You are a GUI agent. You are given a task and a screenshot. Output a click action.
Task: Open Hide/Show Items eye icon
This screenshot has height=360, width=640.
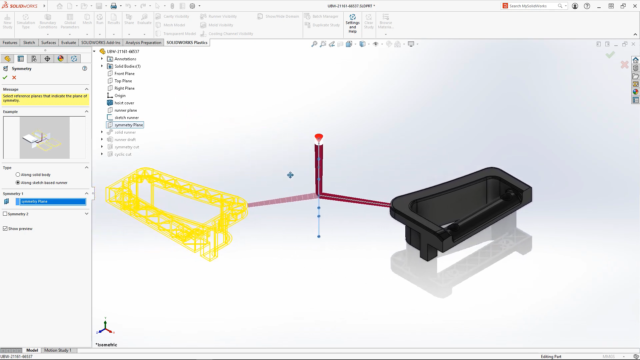pos(376,44)
